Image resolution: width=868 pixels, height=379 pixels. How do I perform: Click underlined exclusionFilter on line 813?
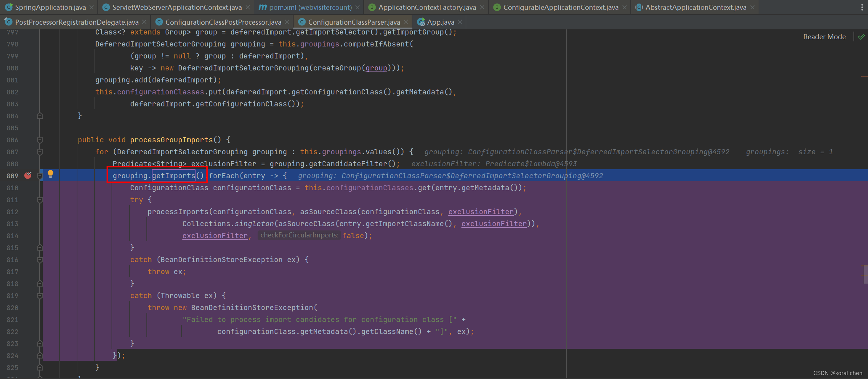494,224
